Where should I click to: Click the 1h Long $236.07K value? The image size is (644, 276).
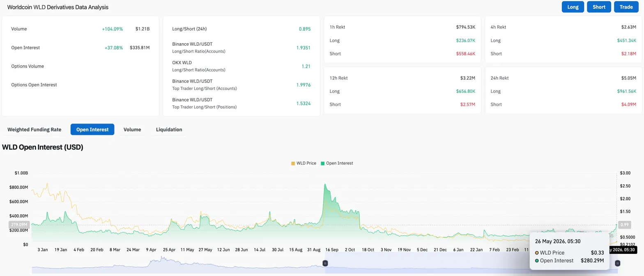pyautogui.click(x=466, y=41)
